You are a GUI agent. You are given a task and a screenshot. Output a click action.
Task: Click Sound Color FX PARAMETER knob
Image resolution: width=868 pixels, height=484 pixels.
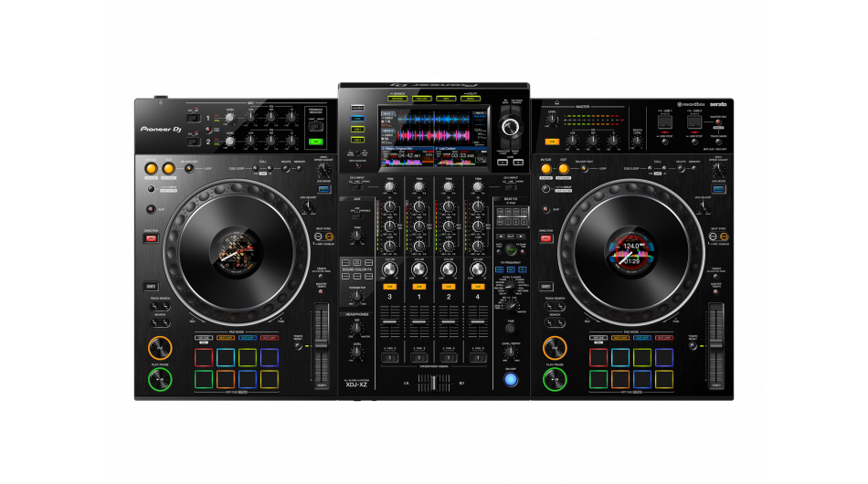click(x=357, y=296)
